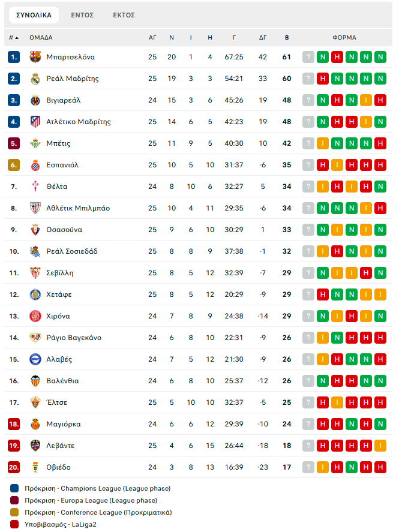Viewport: 393px width, 532px height.
Task: Click the Valencia club crest icon
Action: [34, 381]
